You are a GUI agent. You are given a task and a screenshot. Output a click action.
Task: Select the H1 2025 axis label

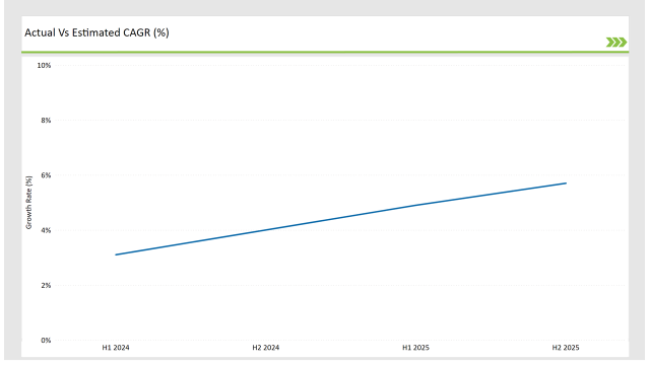[x=416, y=348]
